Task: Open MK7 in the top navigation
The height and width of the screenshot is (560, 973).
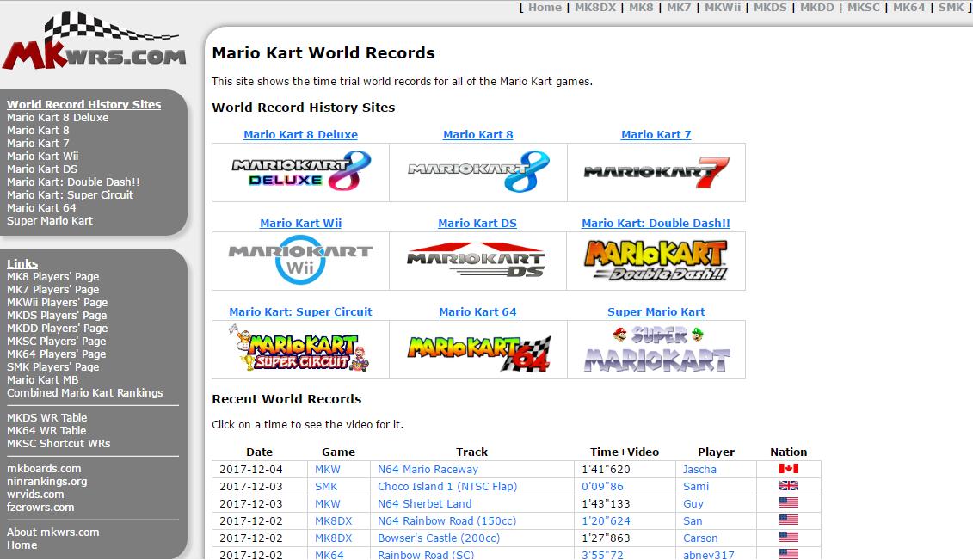Action: tap(678, 8)
